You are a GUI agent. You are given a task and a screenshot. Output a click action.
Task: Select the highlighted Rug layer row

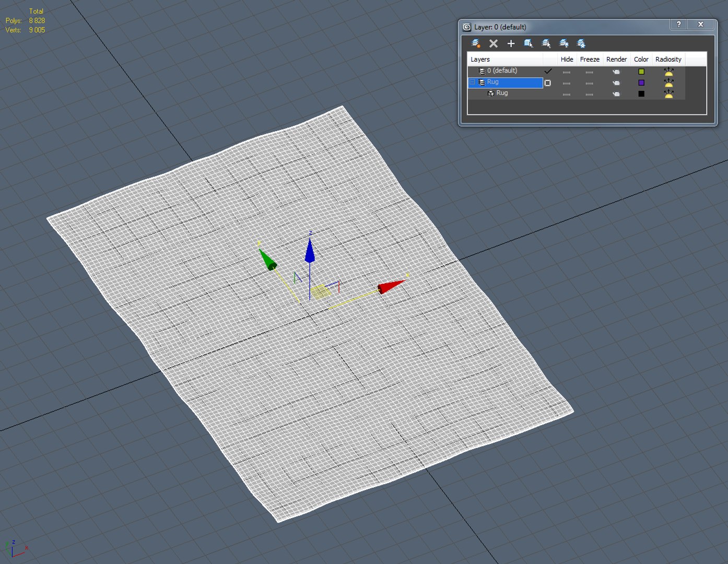click(506, 83)
